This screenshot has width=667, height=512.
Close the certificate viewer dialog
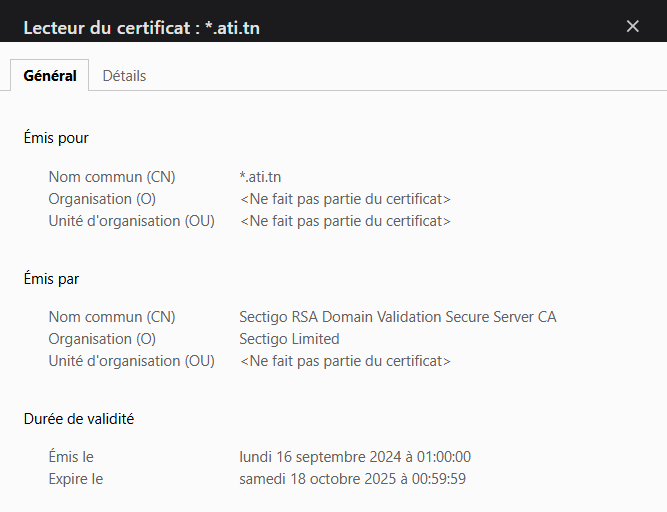coord(633,26)
